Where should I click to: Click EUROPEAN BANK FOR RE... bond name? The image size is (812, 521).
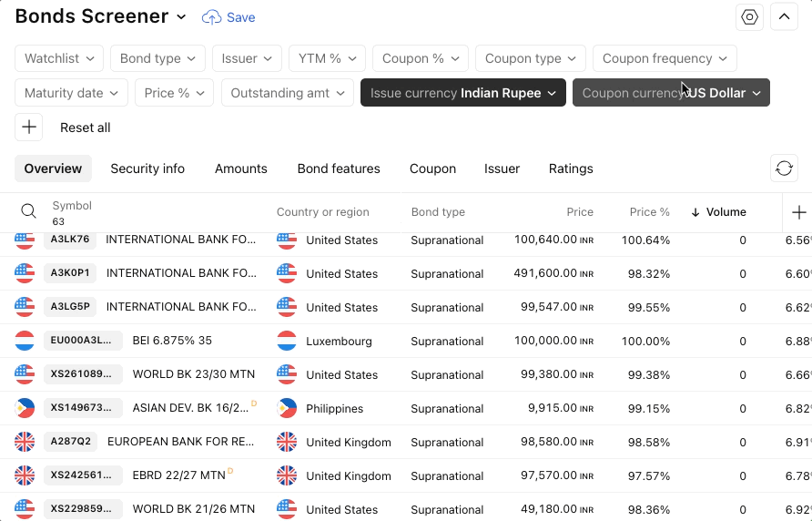(x=180, y=442)
